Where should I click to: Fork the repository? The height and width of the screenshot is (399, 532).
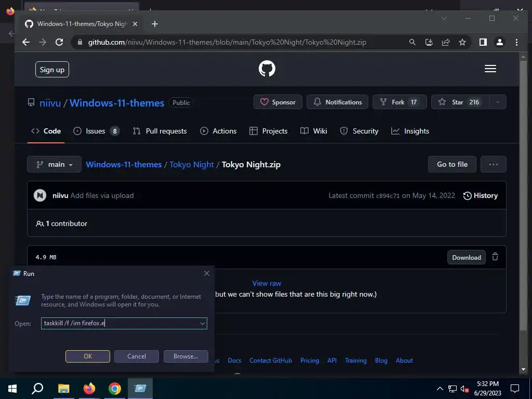(400, 102)
